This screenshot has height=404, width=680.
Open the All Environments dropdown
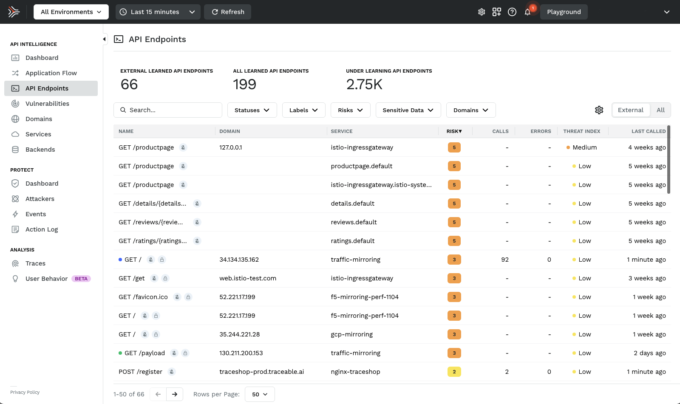point(71,12)
